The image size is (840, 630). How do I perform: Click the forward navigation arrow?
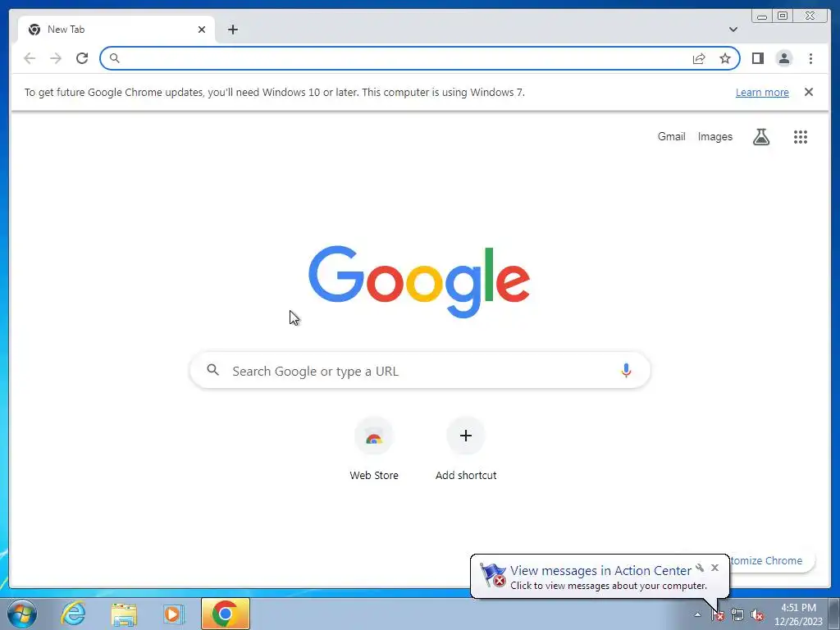(56, 58)
